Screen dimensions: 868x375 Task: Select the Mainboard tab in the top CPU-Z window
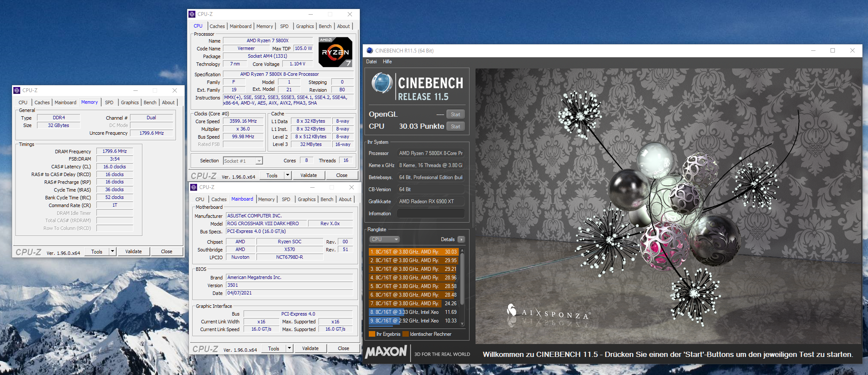(x=241, y=26)
